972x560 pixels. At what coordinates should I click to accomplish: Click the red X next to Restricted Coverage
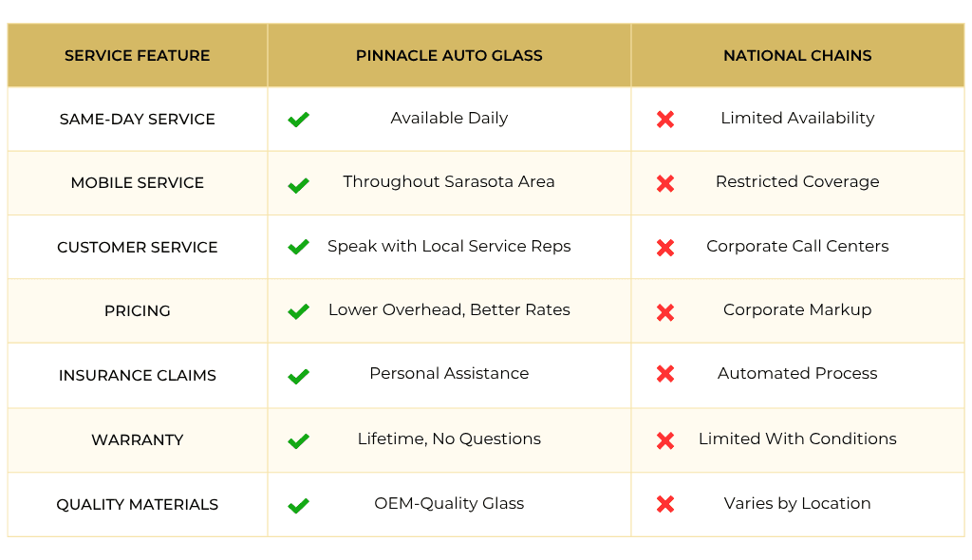(x=665, y=184)
